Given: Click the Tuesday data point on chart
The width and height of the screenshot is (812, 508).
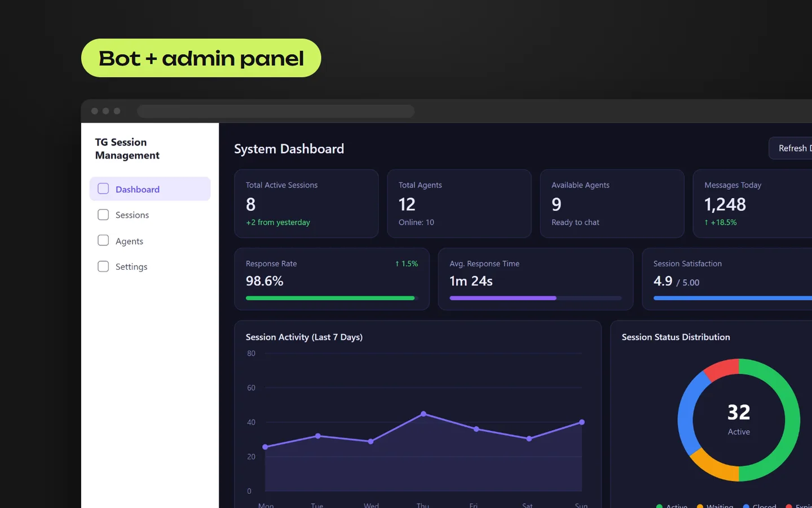Looking at the screenshot, I should click(318, 436).
